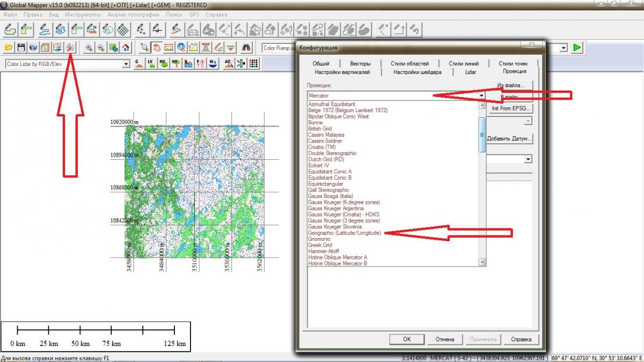Screen dimensions: 644x362
Task: Click the Zoom In magnifier icon
Action: [89, 48]
